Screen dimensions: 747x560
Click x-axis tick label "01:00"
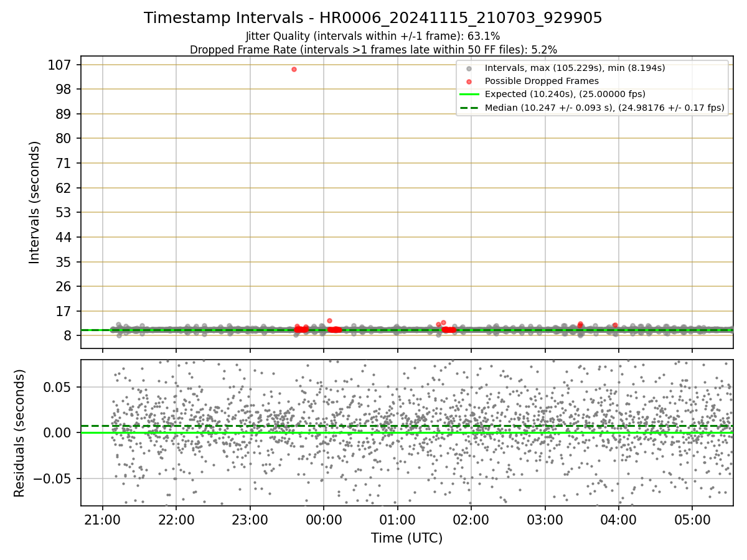[x=398, y=519]
